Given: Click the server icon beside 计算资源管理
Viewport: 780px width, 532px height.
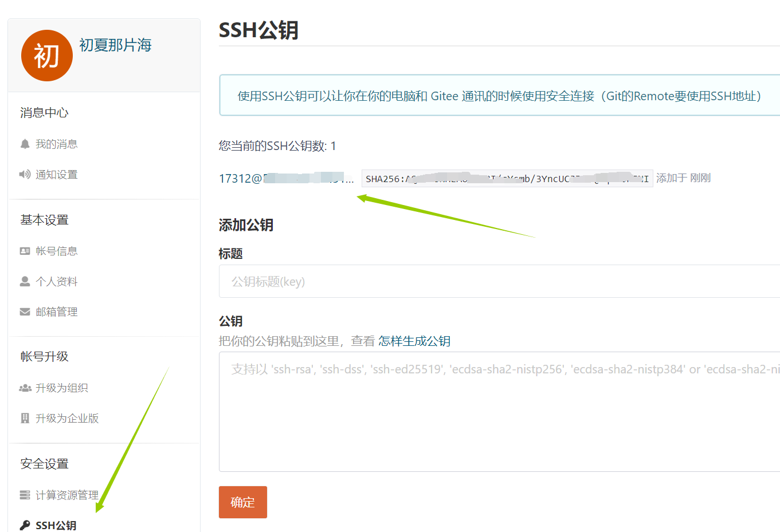Looking at the screenshot, I should tap(25, 495).
